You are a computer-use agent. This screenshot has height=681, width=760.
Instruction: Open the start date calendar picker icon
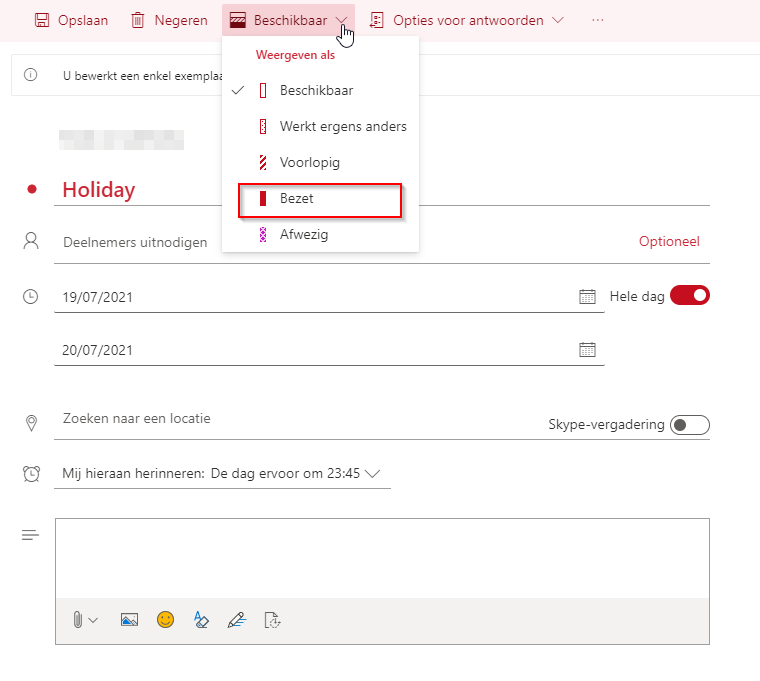[x=587, y=296]
